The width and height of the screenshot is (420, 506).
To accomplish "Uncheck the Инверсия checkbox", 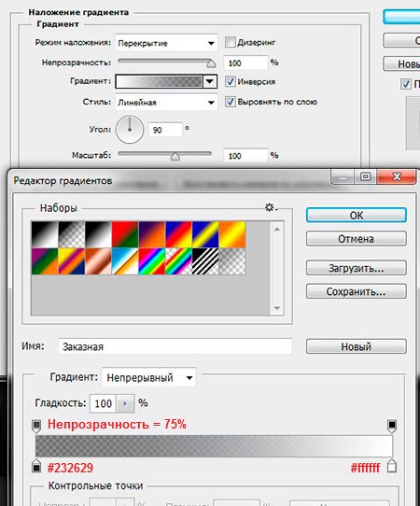I will click(x=230, y=81).
